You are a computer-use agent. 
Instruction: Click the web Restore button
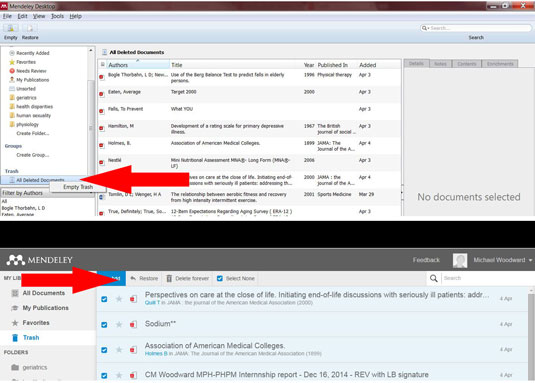tap(144, 278)
